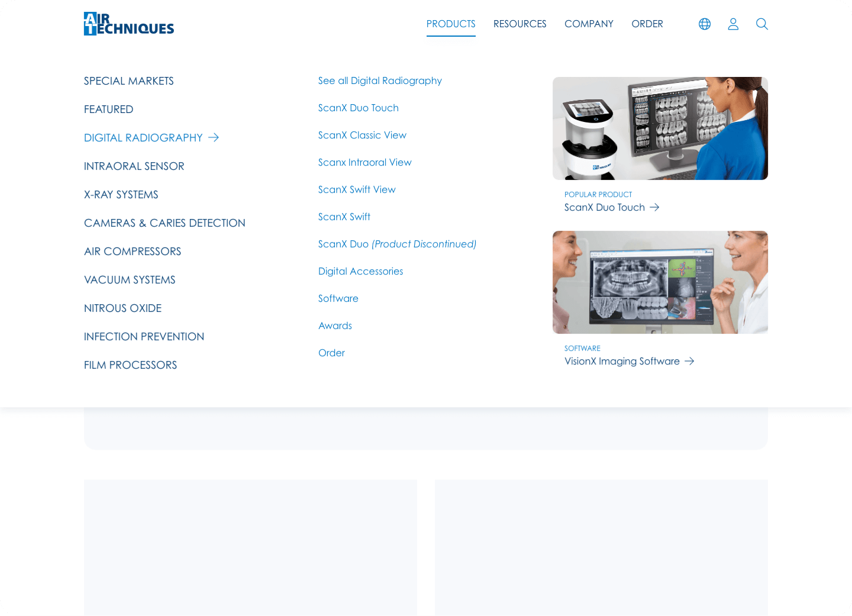Go to ScanX Classic View
The height and width of the screenshot is (616, 852).
click(362, 135)
